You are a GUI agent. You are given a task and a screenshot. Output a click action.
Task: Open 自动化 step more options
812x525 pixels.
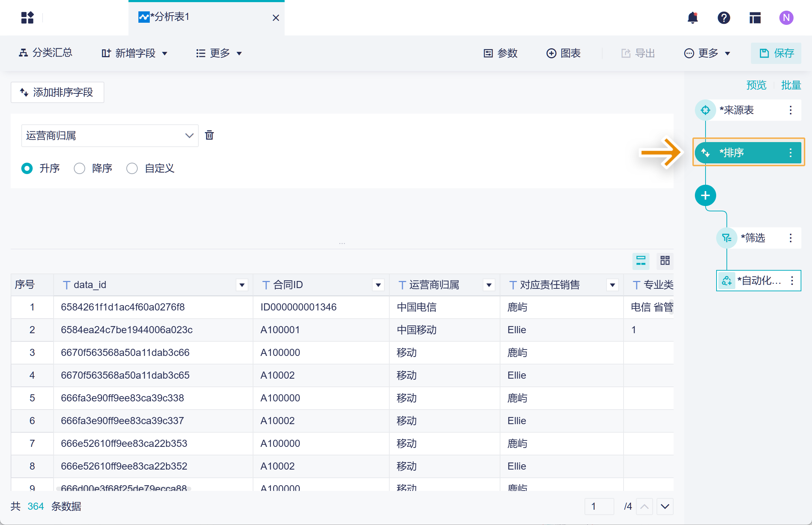click(792, 281)
